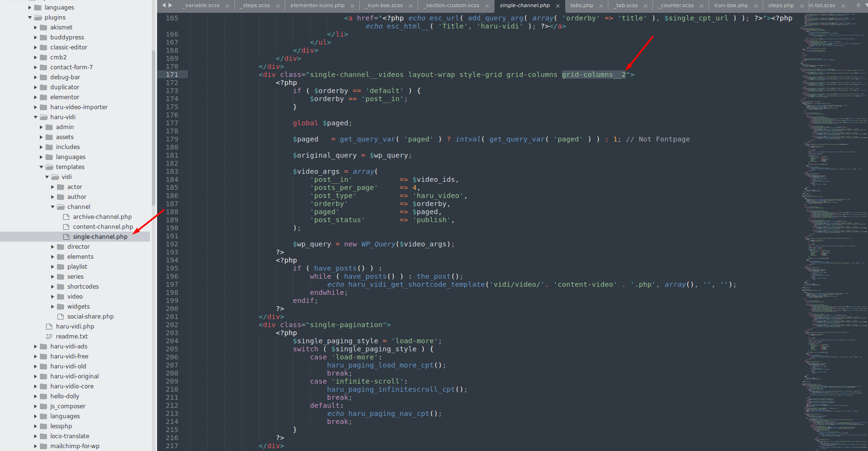This screenshot has width=868, height=451.
Task: Click the actor folder icon
Action: [x=61, y=187]
